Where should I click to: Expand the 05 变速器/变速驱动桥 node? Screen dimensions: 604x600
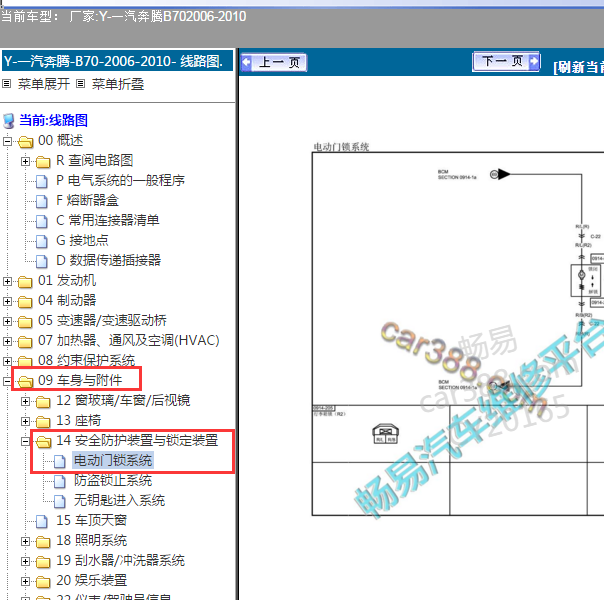pyautogui.click(x=7, y=322)
